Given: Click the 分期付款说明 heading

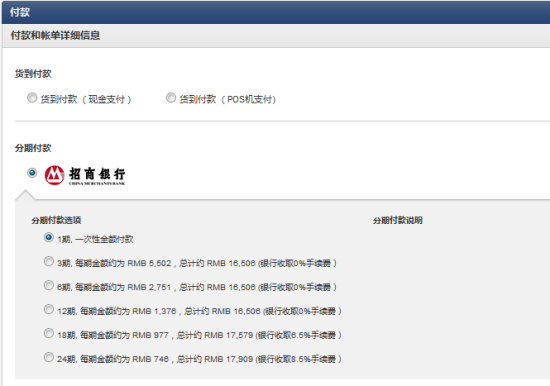Looking at the screenshot, I should 397,220.
